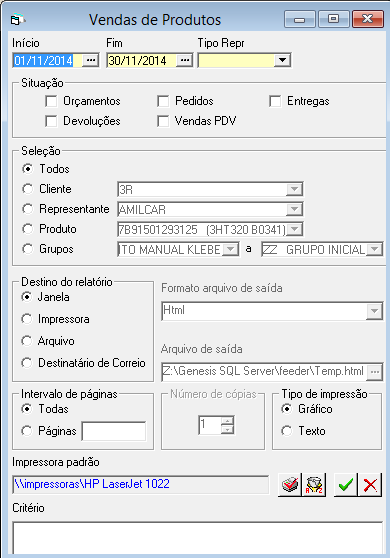Click the printer setup icon button
This screenshot has height=558, width=390.
(x=290, y=484)
